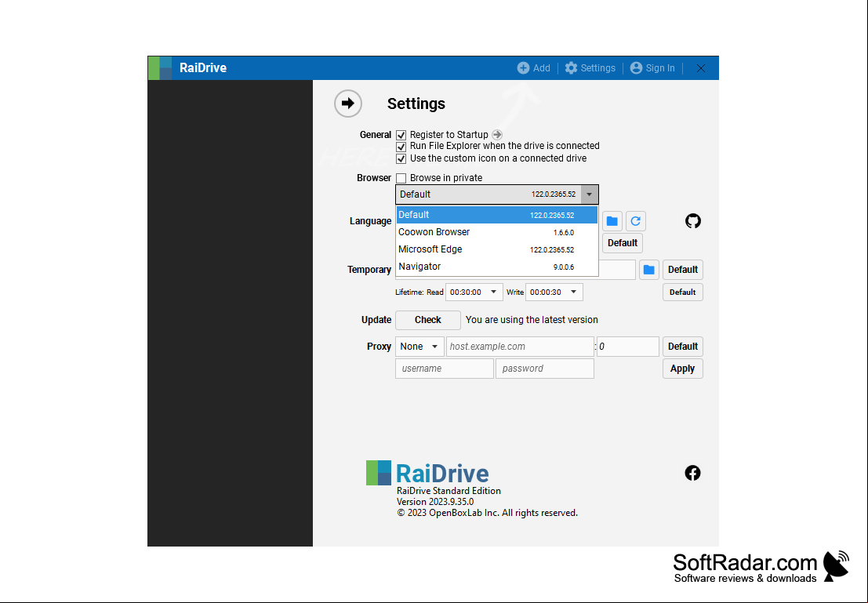Viewport: 868px width, 603px height.
Task: Click the refresh icon in the Language row
Action: click(635, 221)
